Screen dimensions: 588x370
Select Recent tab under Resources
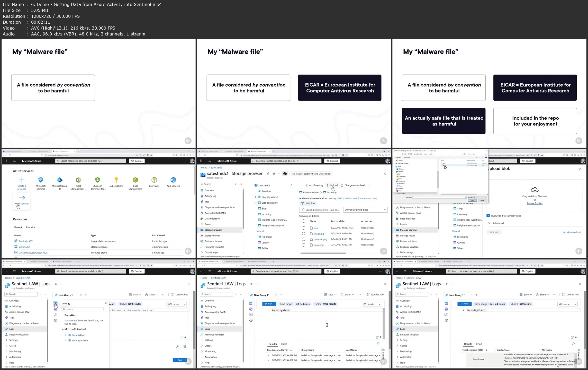coord(18,227)
